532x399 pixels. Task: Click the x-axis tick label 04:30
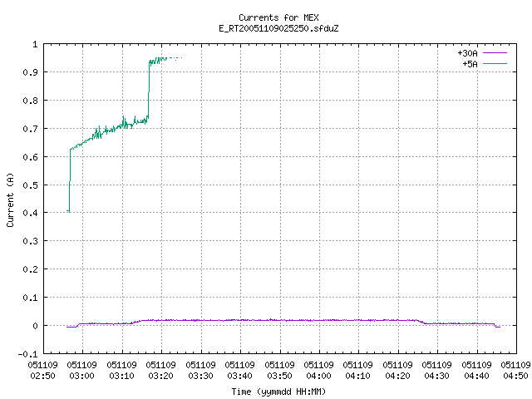(437, 376)
